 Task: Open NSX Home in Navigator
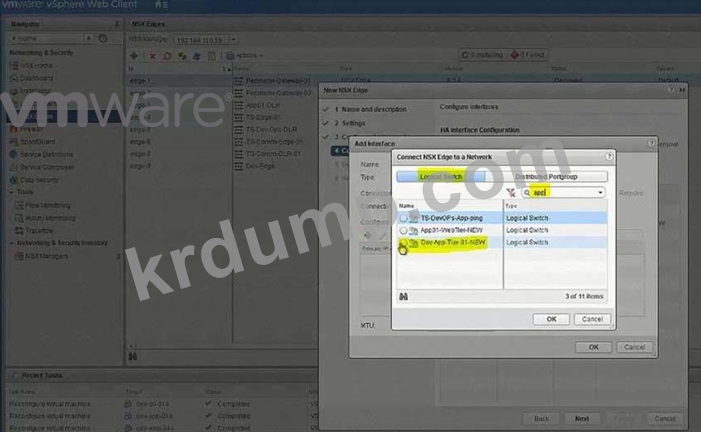pos(38,65)
